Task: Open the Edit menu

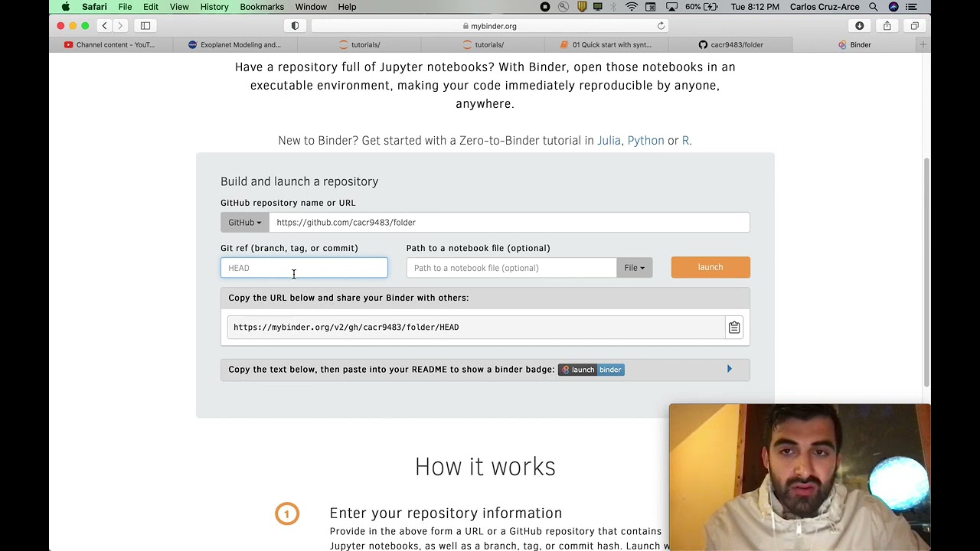Action: [x=151, y=7]
